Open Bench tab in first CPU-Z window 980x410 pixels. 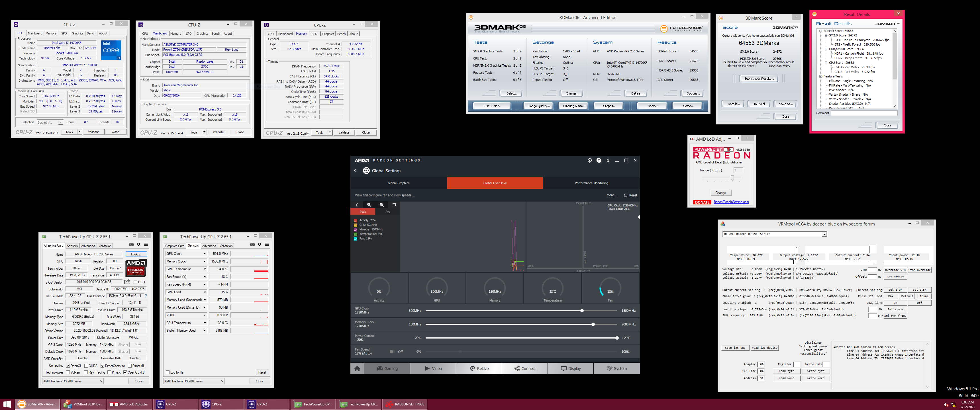pos(91,33)
